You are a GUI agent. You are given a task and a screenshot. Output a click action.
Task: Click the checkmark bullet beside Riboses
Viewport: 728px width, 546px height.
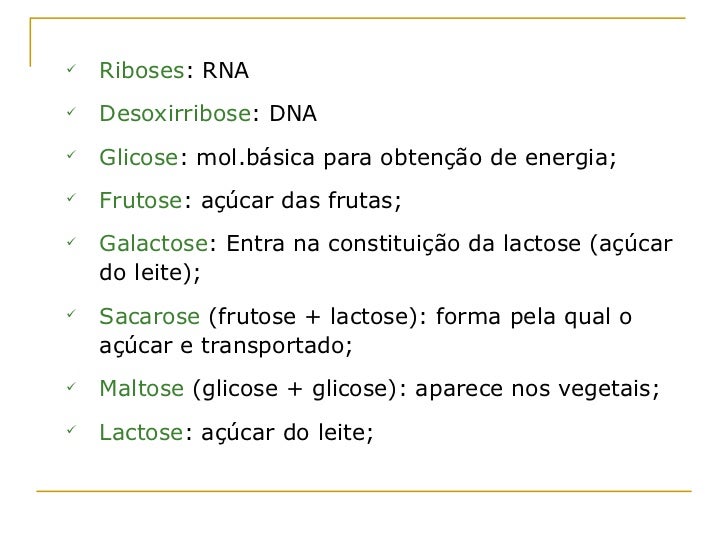click(71, 69)
